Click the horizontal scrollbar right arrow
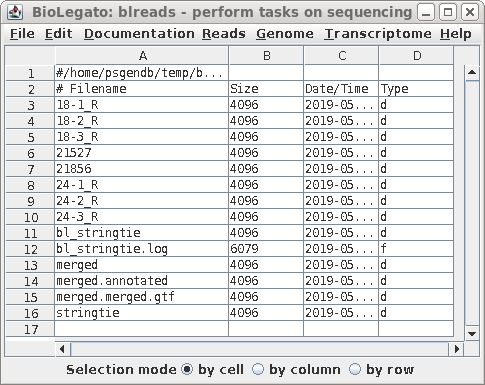Image resolution: width=485 pixels, height=385 pixels. click(x=457, y=349)
